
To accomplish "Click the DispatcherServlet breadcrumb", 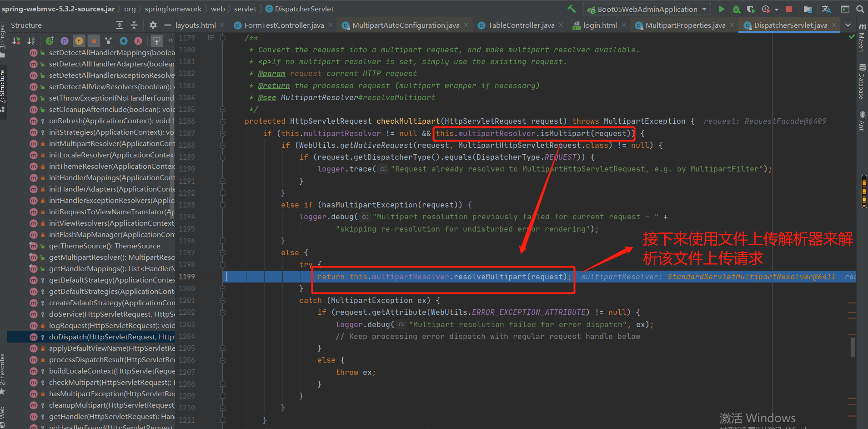I will click(x=300, y=9).
